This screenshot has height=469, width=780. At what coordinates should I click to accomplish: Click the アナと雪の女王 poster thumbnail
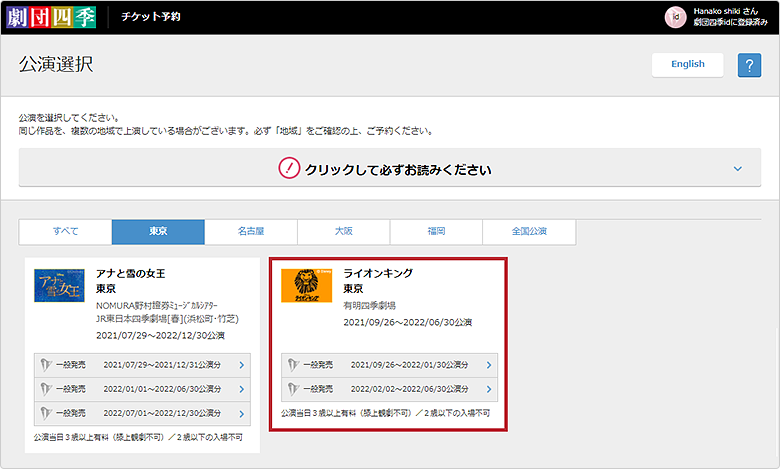[59, 285]
